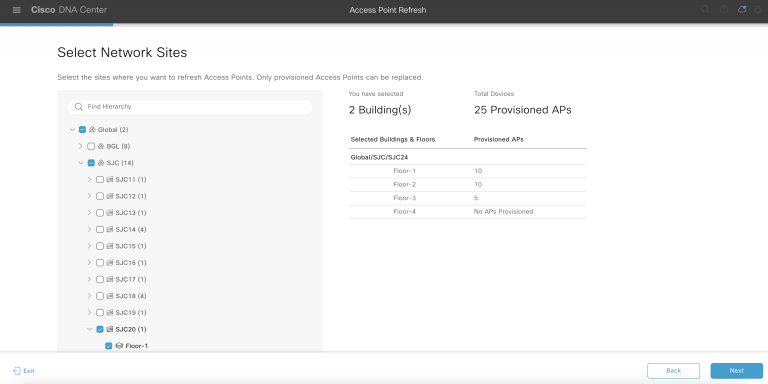Check the SJC17 building checkbox
Viewport: 768px width, 384px height.
click(x=100, y=279)
